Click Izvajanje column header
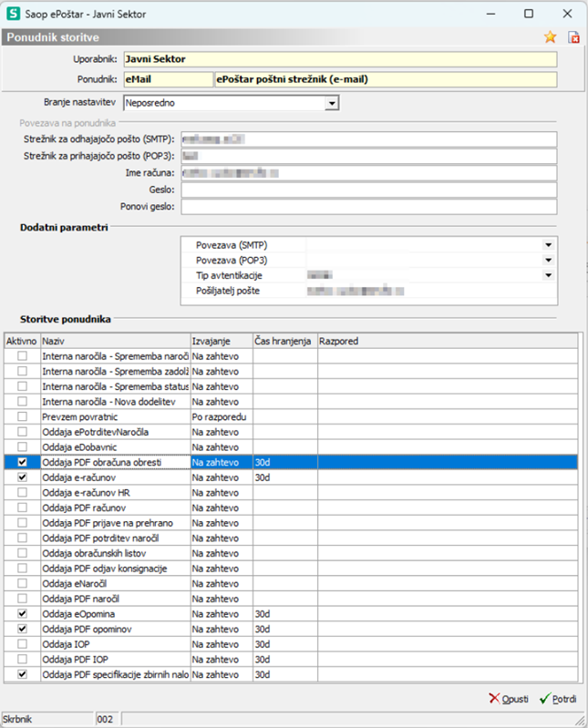 point(222,341)
